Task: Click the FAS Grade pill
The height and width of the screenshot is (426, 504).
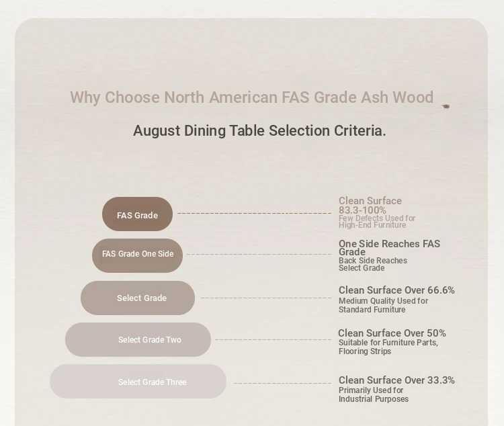Action: (137, 215)
